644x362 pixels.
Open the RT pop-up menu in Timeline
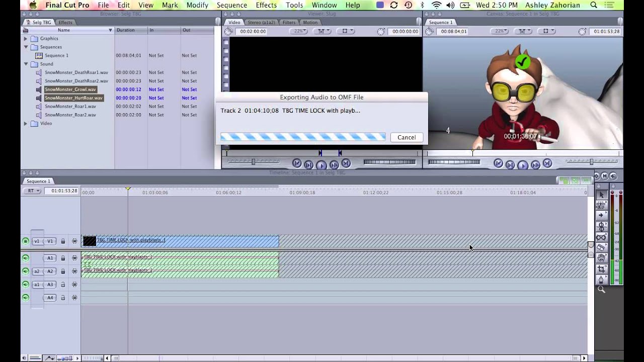(x=34, y=191)
